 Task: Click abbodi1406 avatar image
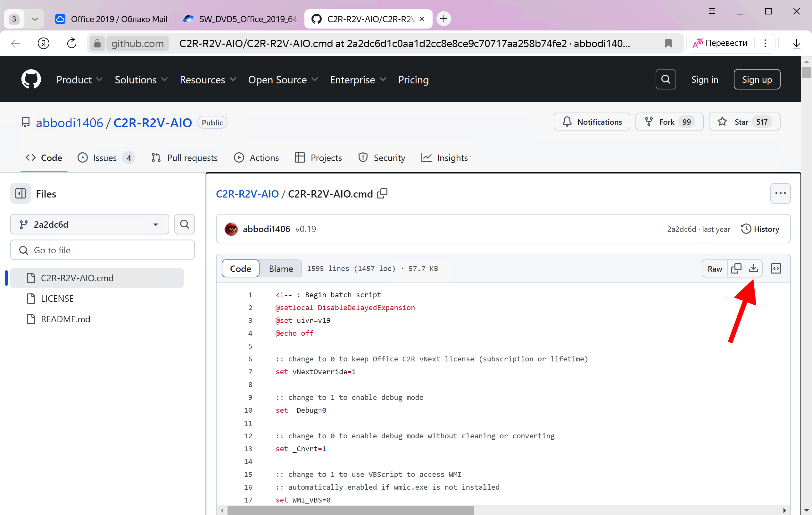231,229
